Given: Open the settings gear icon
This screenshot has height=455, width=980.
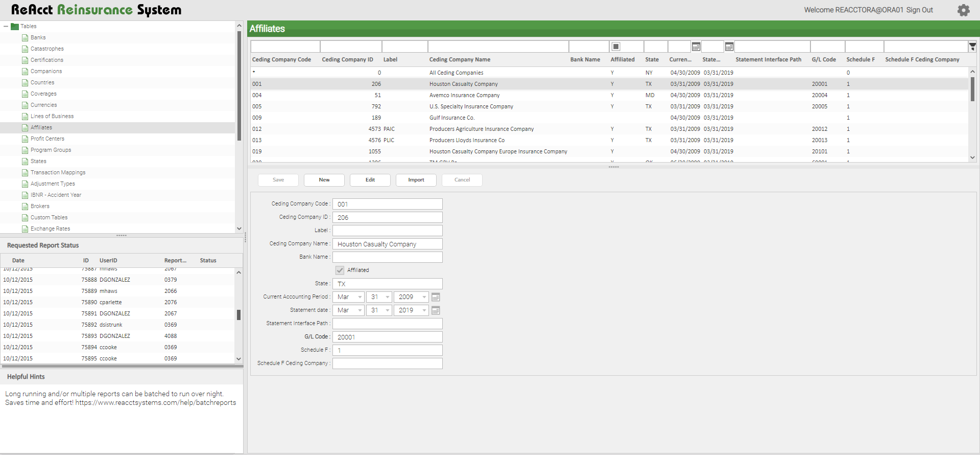Looking at the screenshot, I should coord(963,10).
